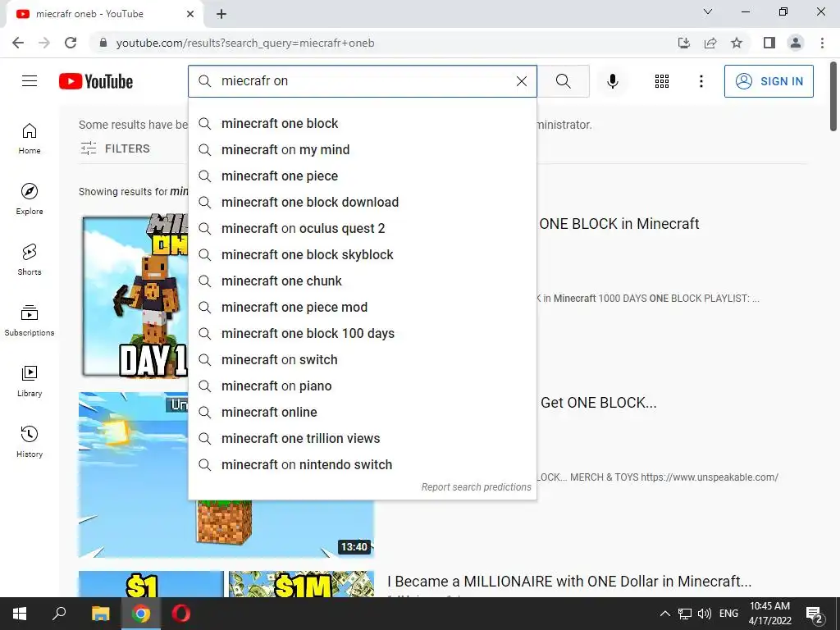Viewport: 840px width, 630px height.
Task: Open YouTube settings three-dot menu
Action: tap(701, 81)
